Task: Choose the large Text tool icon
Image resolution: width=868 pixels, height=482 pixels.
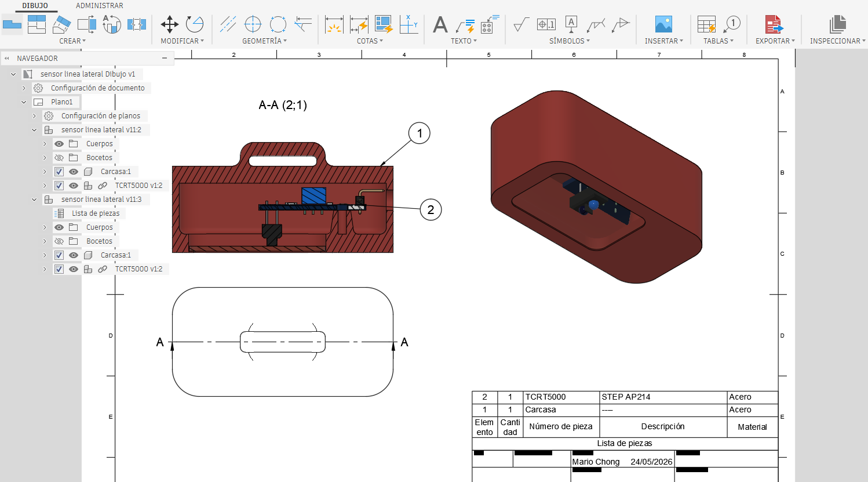Action: (x=440, y=24)
